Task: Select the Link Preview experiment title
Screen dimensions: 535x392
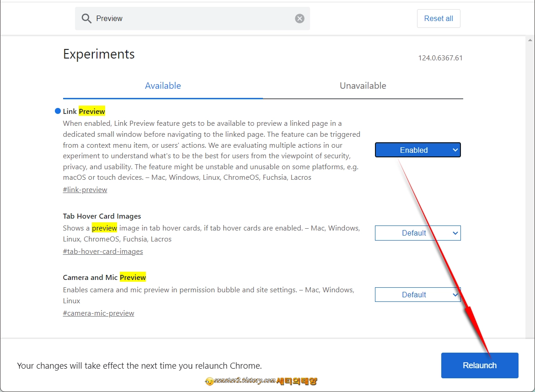Action: tap(84, 111)
